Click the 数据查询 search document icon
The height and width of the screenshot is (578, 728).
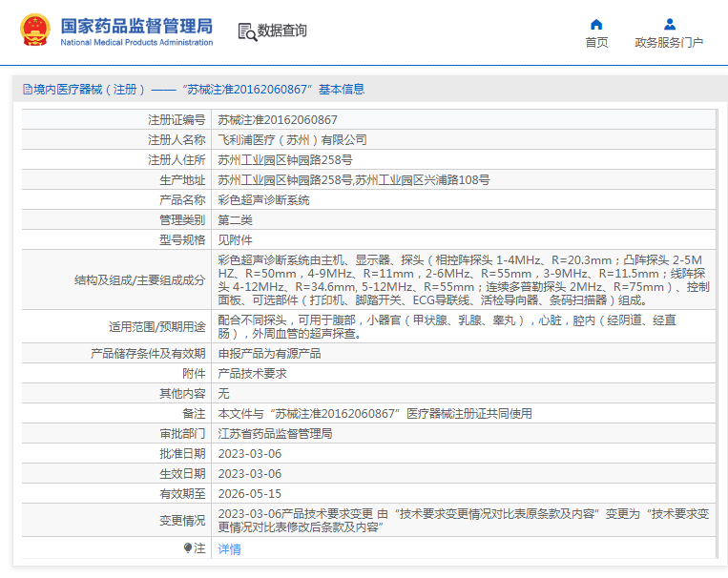[247, 31]
